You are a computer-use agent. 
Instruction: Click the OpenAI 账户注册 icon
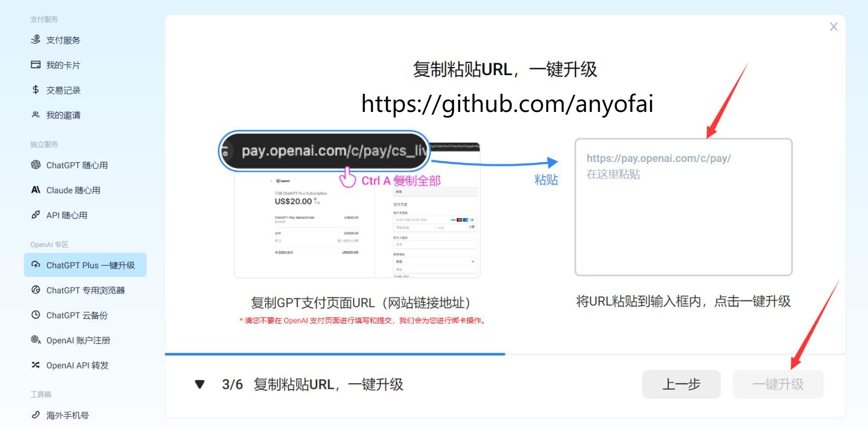35,340
